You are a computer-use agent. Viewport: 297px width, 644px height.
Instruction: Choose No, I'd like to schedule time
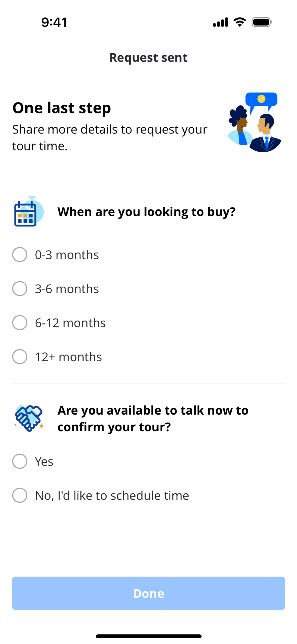pos(20,495)
